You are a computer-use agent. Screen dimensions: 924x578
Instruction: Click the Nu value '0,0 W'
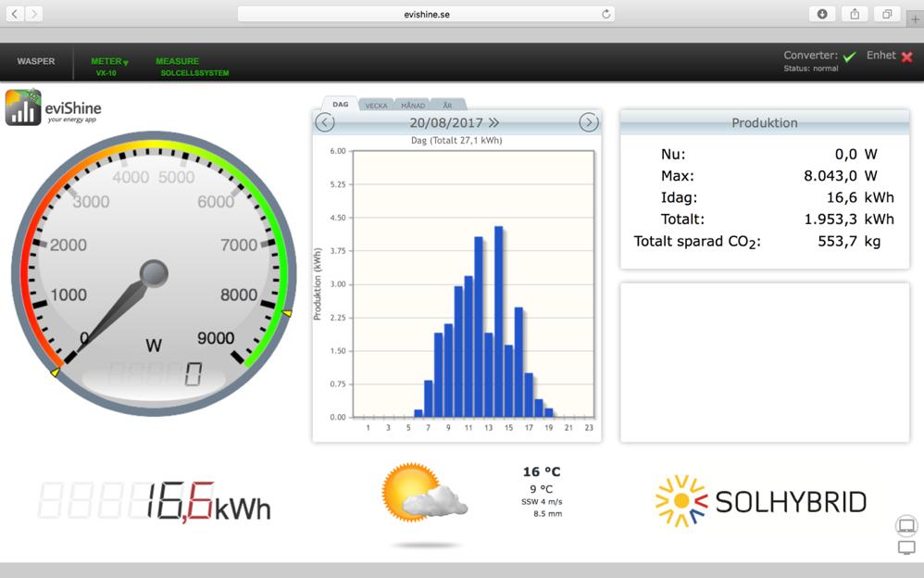click(855, 155)
